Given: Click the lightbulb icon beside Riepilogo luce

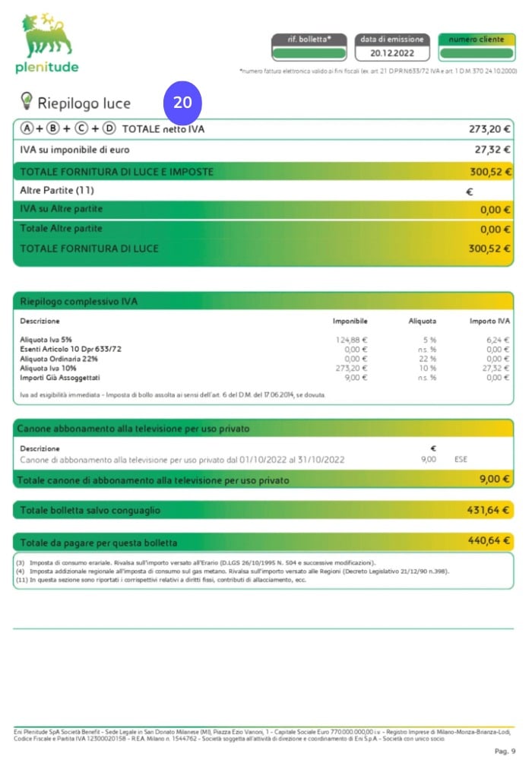Looking at the screenshot, I should pos(27,100).
